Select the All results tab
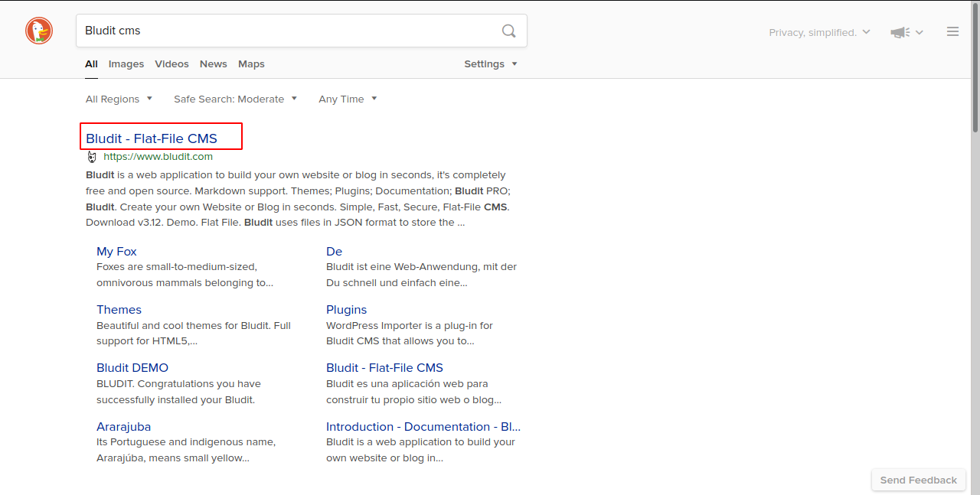This screenshot has height=495, width=980. click(91, 64)
